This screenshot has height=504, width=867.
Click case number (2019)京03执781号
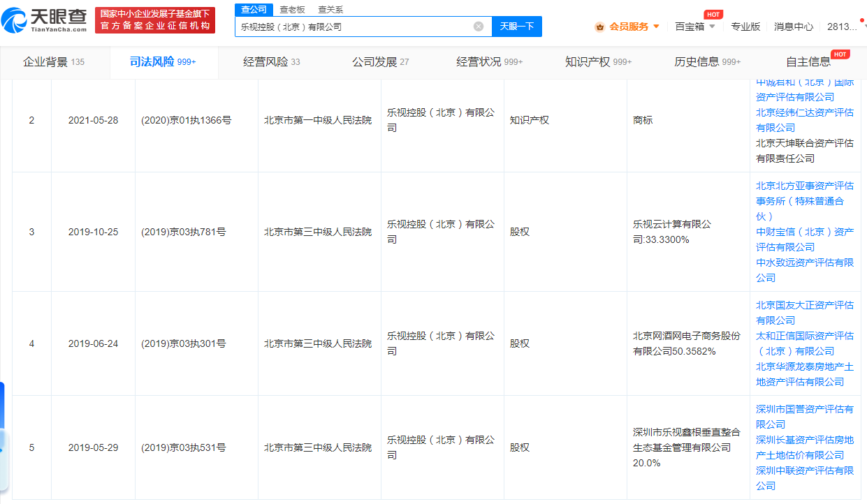[x=183, y=232]
